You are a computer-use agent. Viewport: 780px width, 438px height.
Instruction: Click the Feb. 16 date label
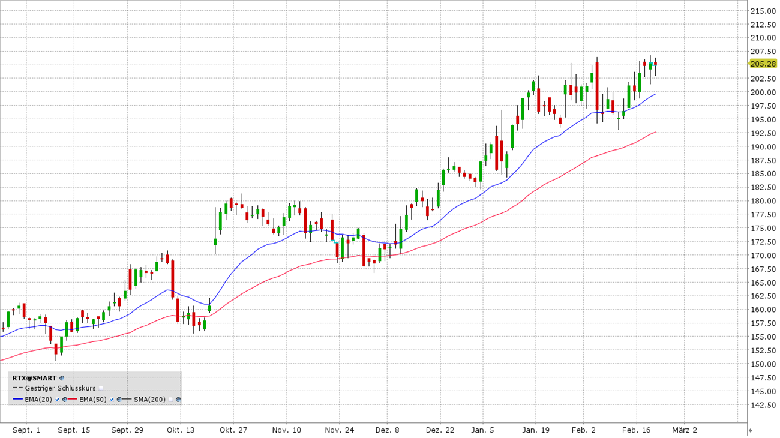point(636,430)
